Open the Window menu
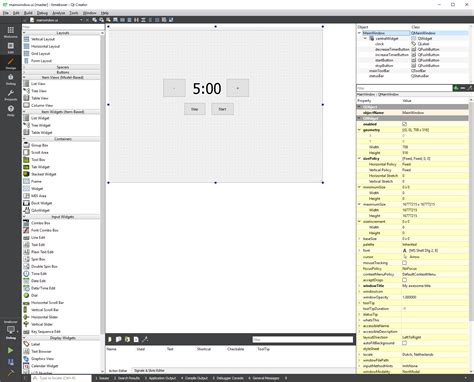Viewport: 474px width, 382px height. pos(89,13)
